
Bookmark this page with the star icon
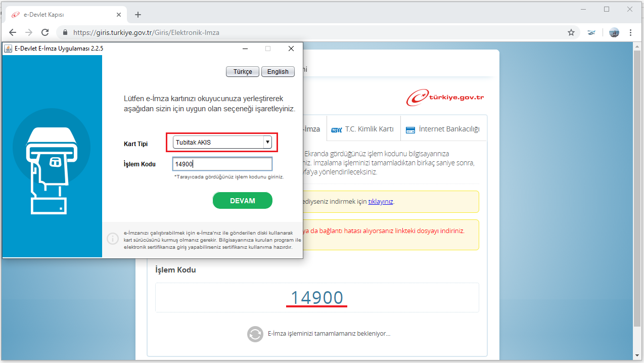[571, 32]
